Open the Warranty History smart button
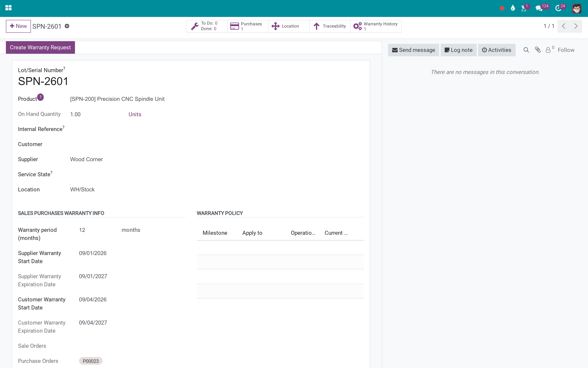This screenshot has height=368, width=588. coord(376,26)
